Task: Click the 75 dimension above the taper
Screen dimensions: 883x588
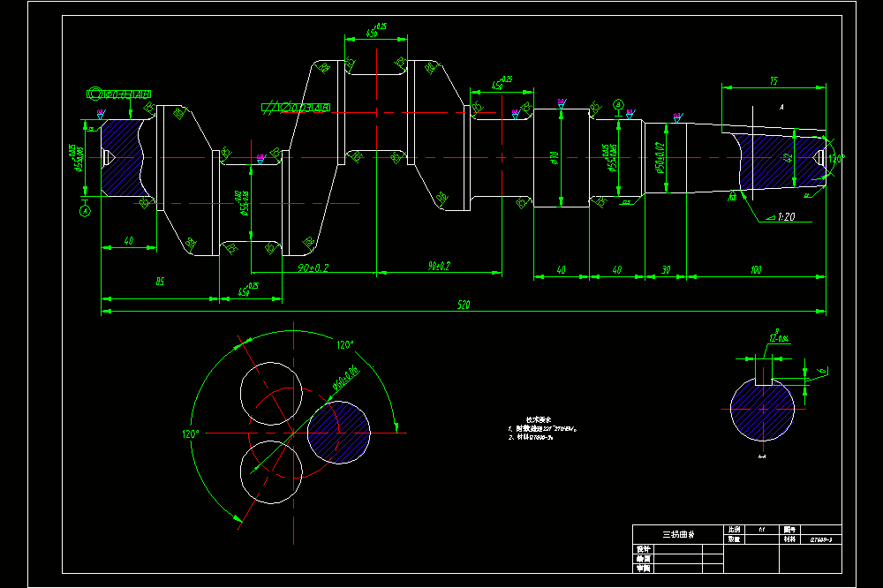Action: click(x=774, y=81)
